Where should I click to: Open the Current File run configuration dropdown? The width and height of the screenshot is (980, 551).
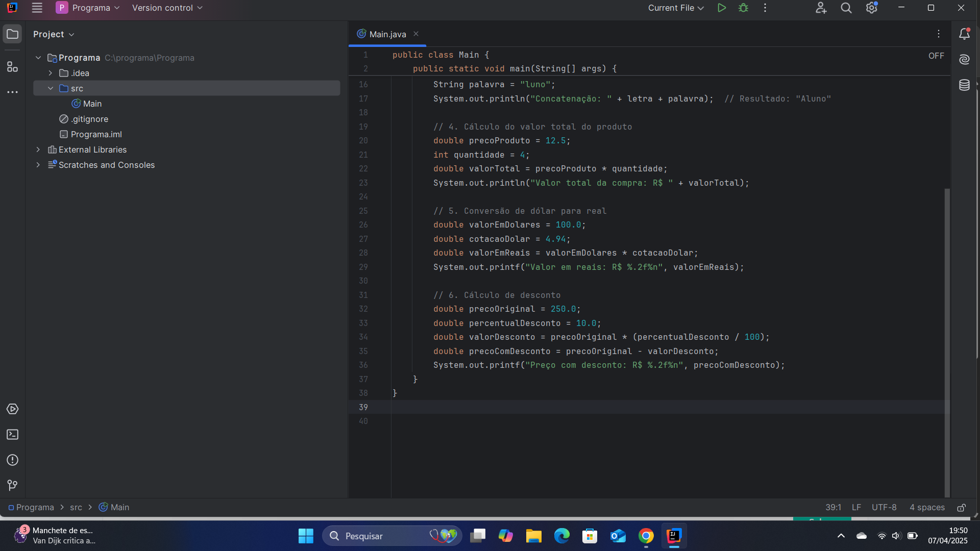pos(676,8)
